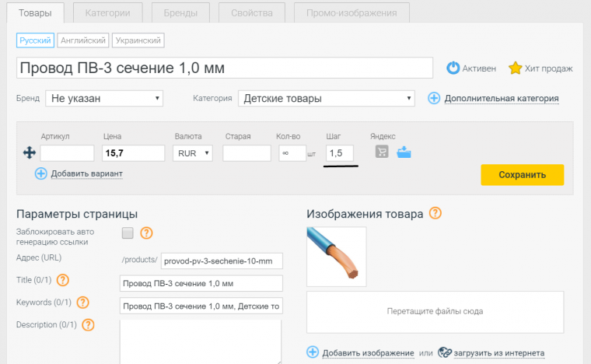Click Добавить вариант link
The height and width of the screenshot is (364, 591).
[86, 173]
